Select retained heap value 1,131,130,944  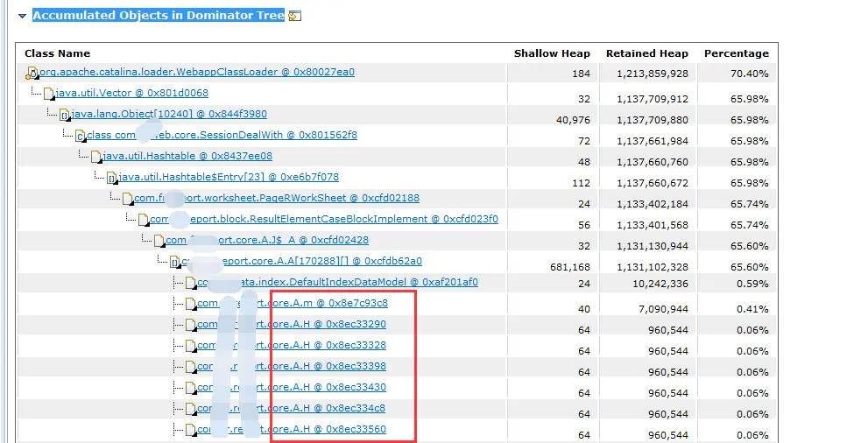(653, 246)
